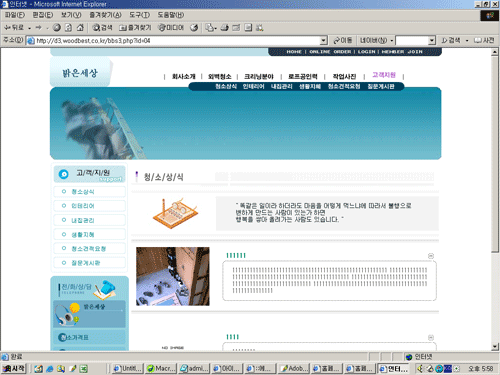Click the Edit page toolbar icon

236,28
